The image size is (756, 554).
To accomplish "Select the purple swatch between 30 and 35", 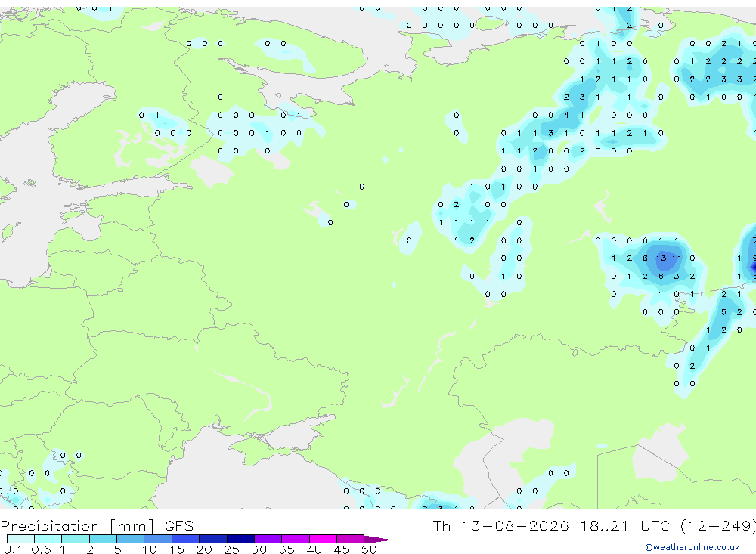I will tap(268, 539).
